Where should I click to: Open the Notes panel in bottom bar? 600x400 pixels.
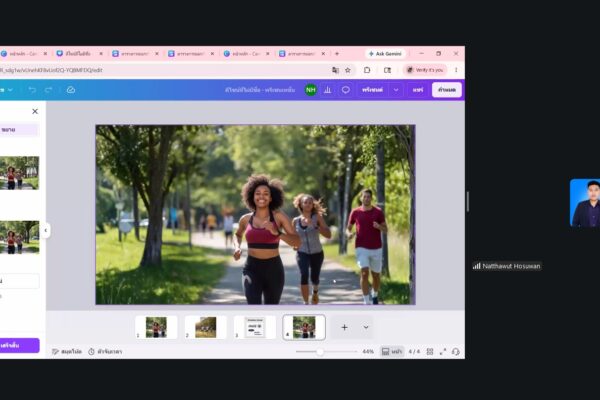pos(67,351)
